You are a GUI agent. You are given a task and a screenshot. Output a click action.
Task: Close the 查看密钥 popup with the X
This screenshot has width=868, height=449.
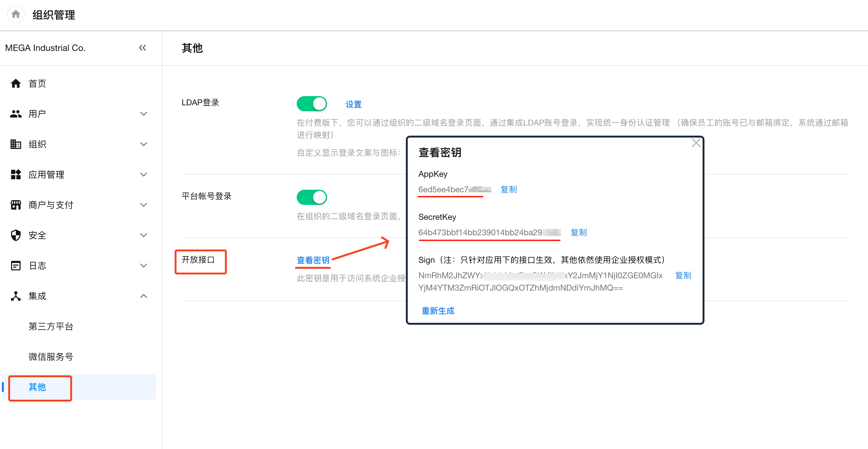click(x=696, y=143)
